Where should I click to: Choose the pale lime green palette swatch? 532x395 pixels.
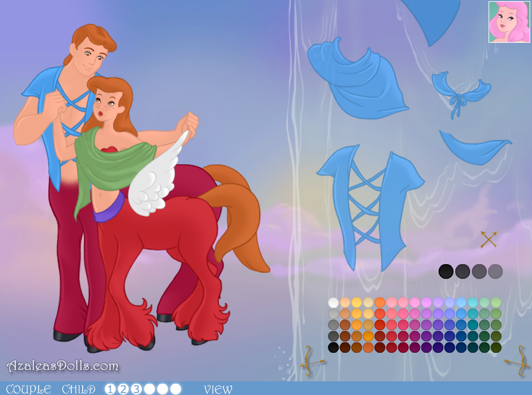[496, 302]
